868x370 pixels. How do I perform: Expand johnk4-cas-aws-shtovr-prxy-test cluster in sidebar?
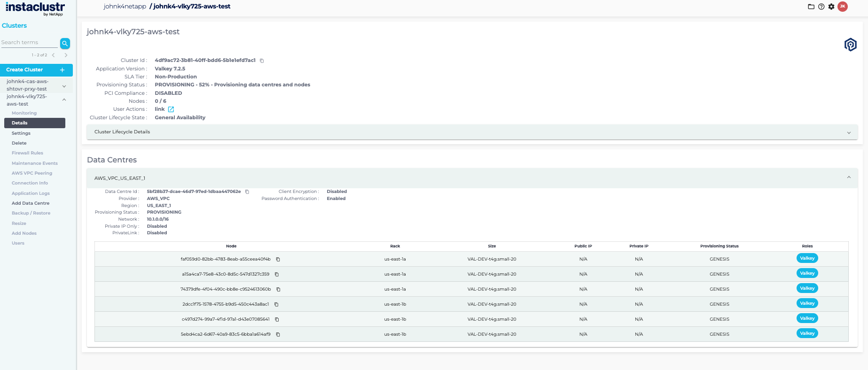(x=64, y=86)
